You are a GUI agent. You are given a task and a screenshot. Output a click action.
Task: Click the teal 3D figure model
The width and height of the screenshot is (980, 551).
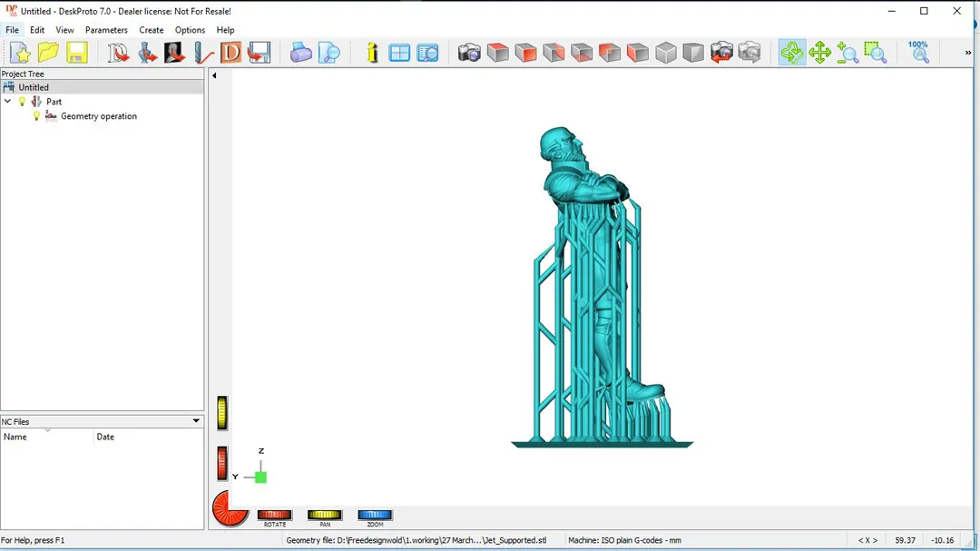pyautogui.click(x=602, y=287)
